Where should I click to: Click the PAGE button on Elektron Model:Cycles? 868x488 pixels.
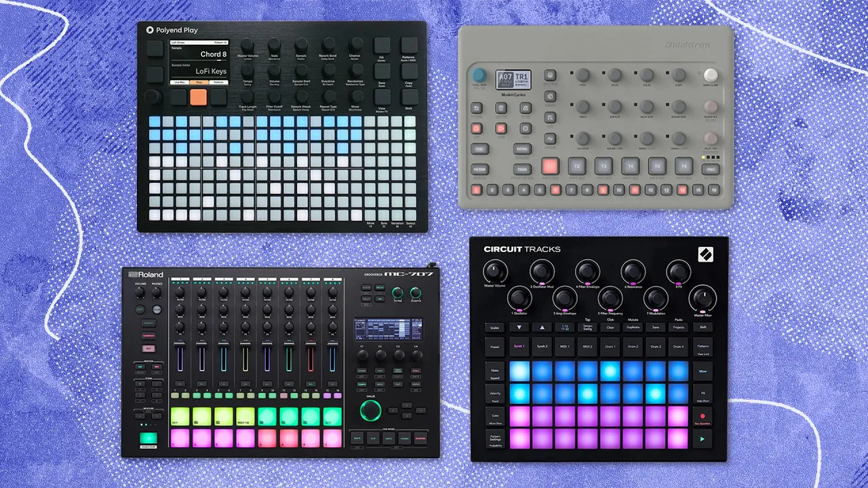pyautogui.click(x=711, y=169)
